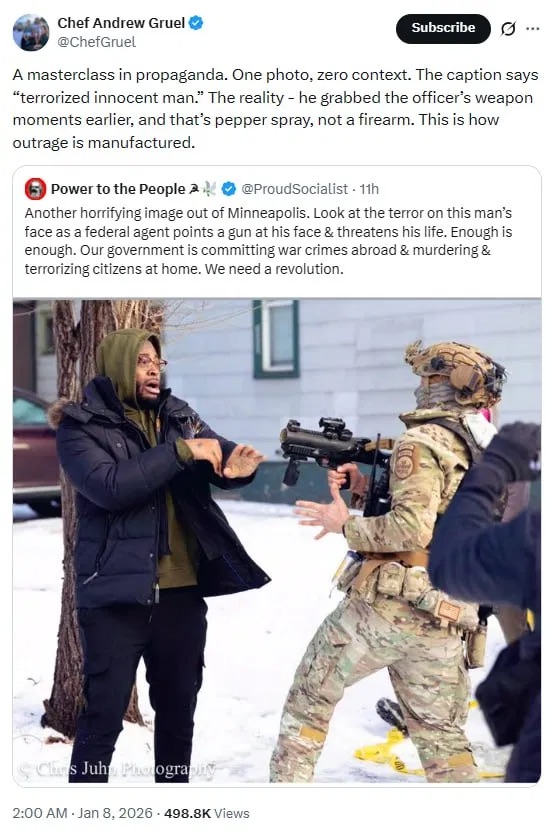Open the Grok explain icon next to Subscribe
Image resolution: width=553 pixels, height=834 pixels.
coord(508,29)
